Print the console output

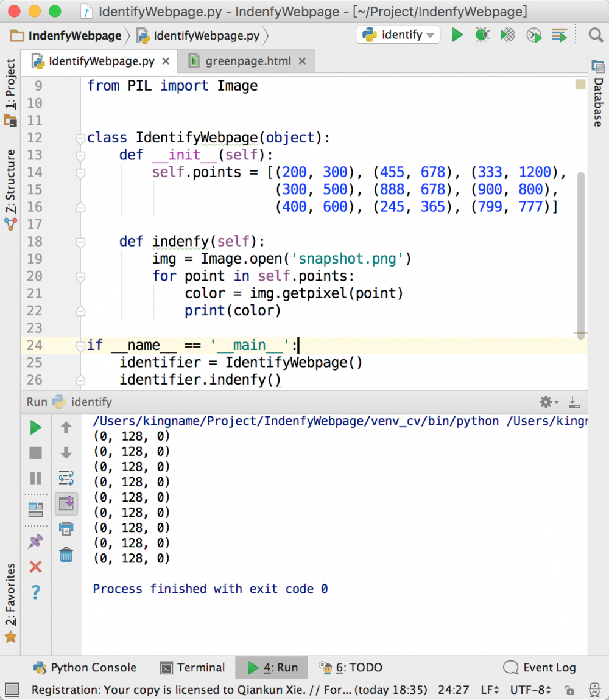tap(66, 528)
